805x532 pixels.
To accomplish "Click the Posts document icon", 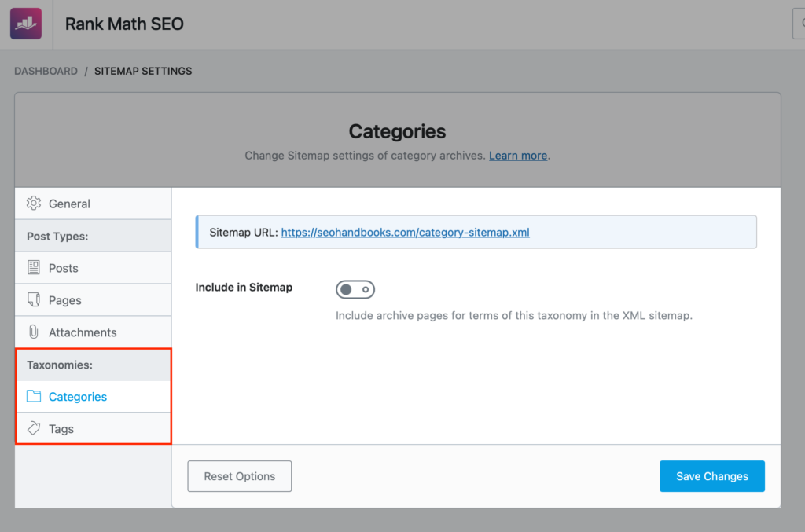I will (34, 267).
